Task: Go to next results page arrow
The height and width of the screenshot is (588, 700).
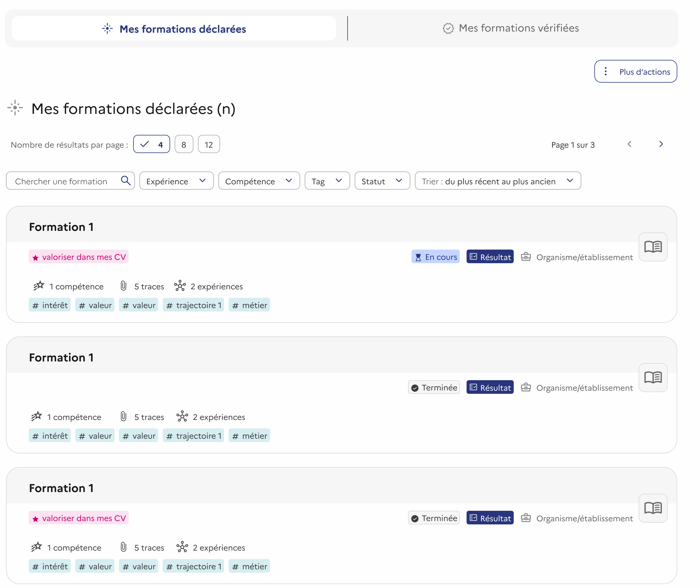Action: pos(661,144)
